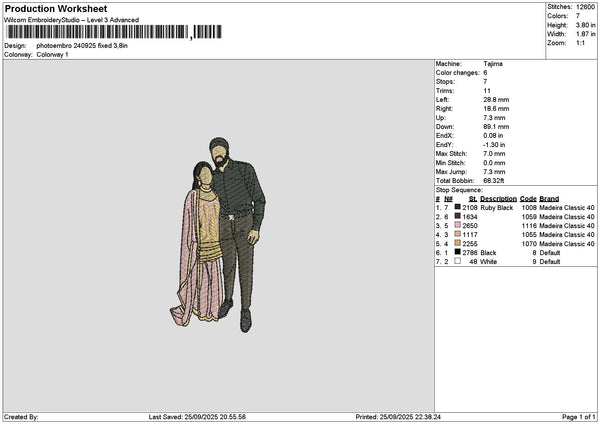Select the Width value 1.87 in
The width and height of the screenshot is (600, 424).
pos(585,34)
